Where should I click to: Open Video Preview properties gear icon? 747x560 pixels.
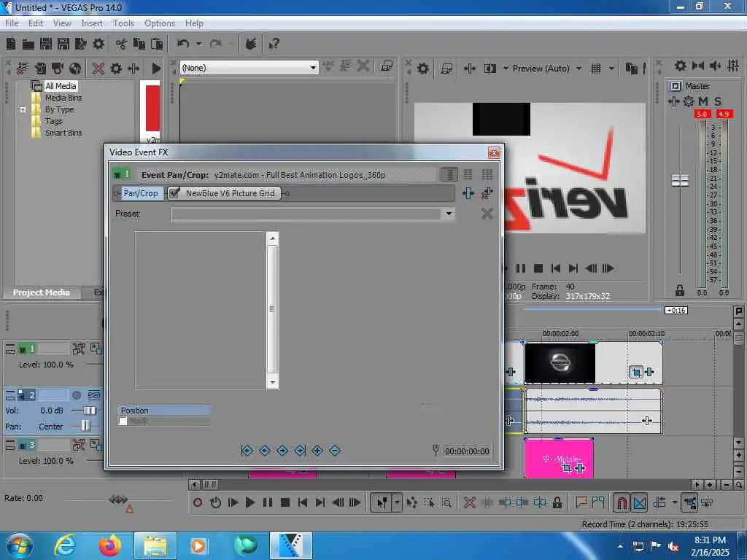pos(422,69)
